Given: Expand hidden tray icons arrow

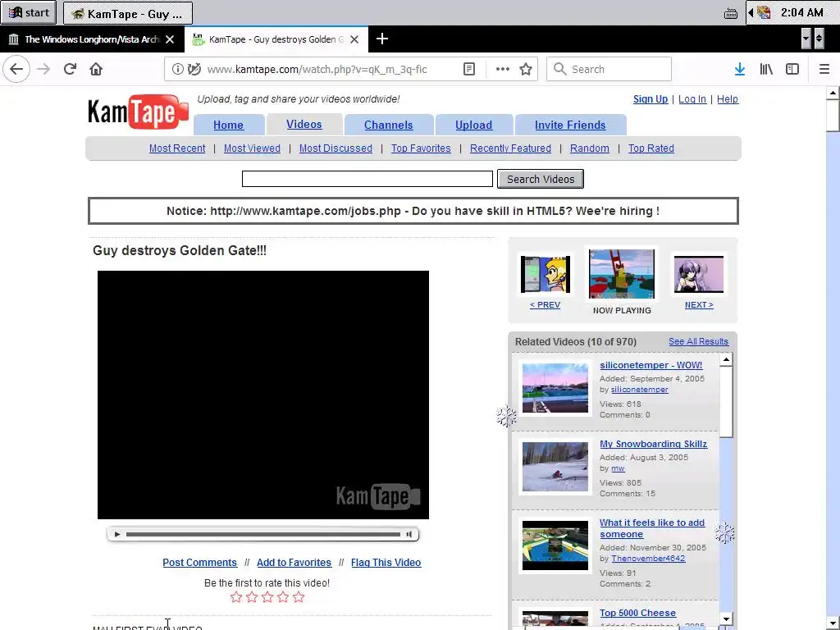Looking at the screenshot, I should (x=751, y=12).
